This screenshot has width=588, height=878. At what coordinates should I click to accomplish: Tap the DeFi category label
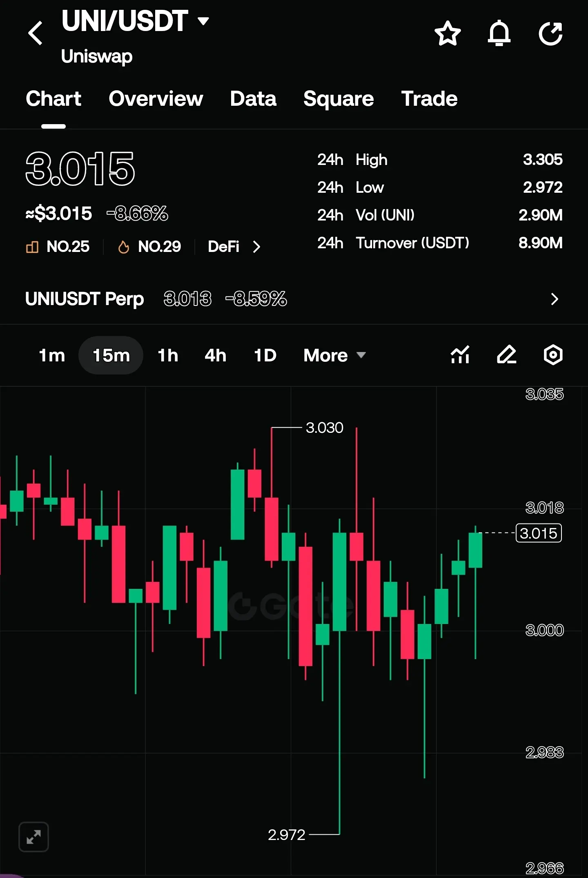pos(223,247)
